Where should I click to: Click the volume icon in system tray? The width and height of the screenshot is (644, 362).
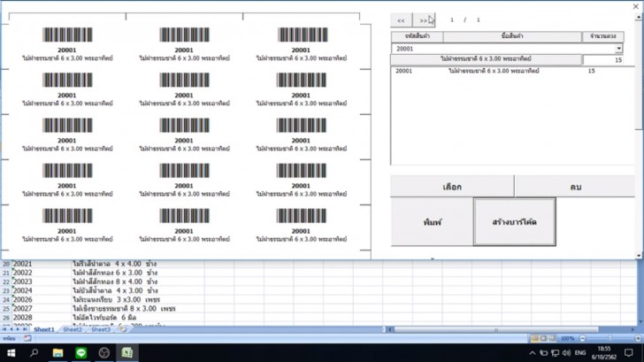[x=566, y=353]
